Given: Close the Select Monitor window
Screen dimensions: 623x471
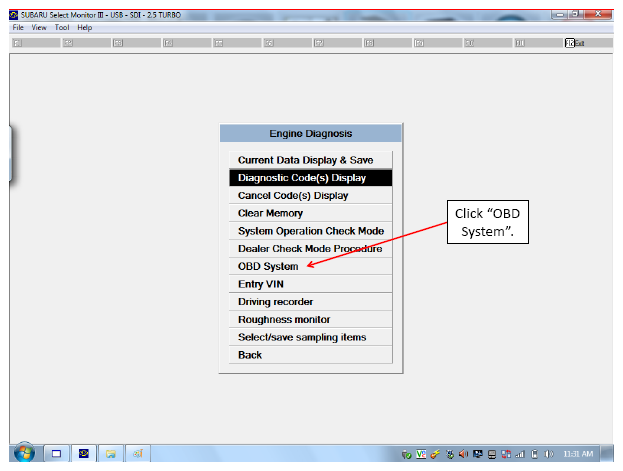Looking at the screenshot, I should [x=598, y=14].
